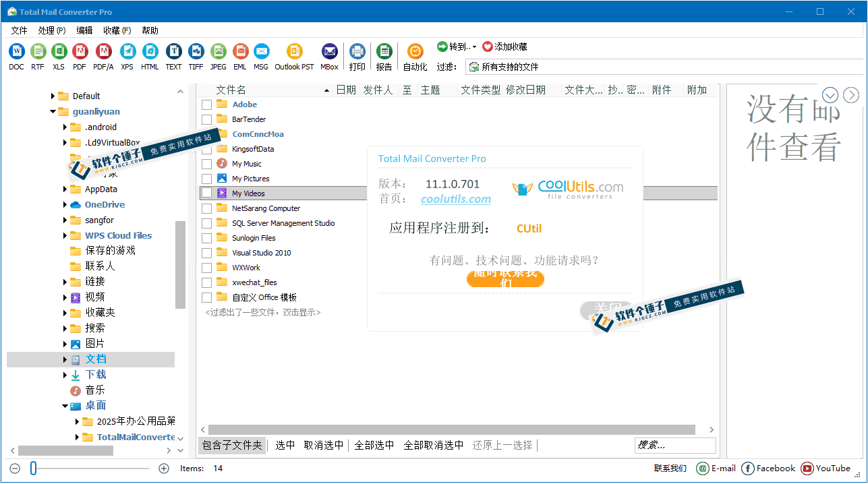The width and height of the screenshot is (868, 484).
Task: Click the MBox conversion icon
Action: tap(329, 51)
